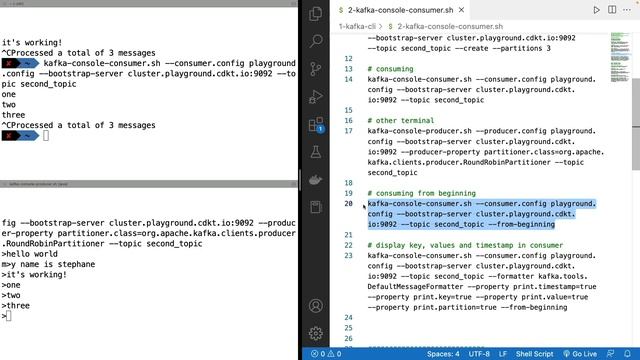Select the 2-kafka-console-consumer.sh editor tab
640x360 pixels.
(x=400, y=10)
